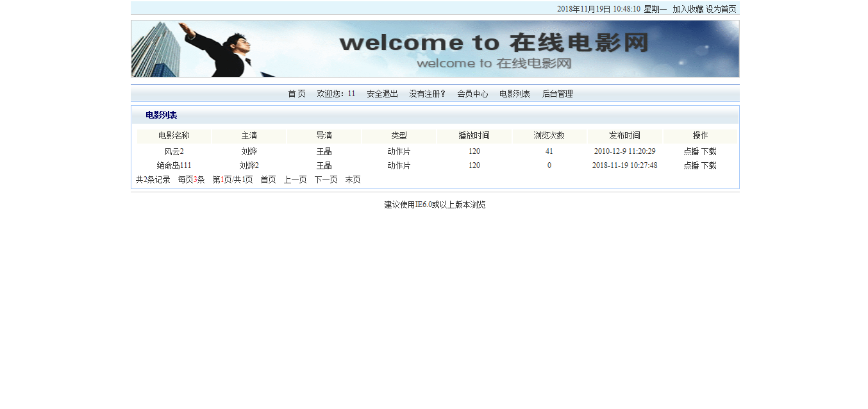Click the movie name 绝命岛111

[x=174, y=165]
